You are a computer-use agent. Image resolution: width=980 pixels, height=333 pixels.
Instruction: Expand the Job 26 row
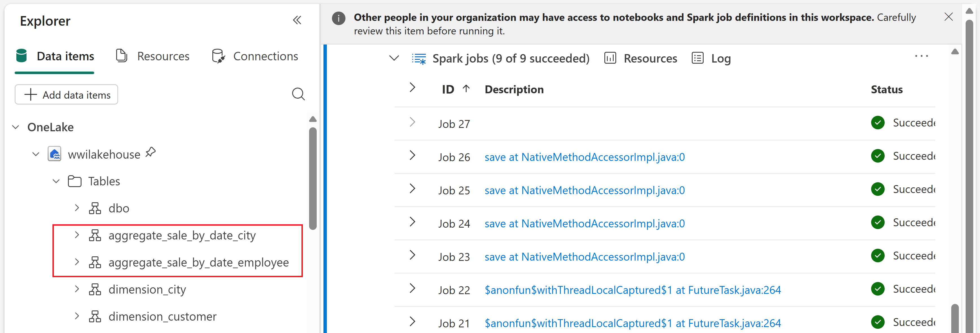[x=412, y=156]
